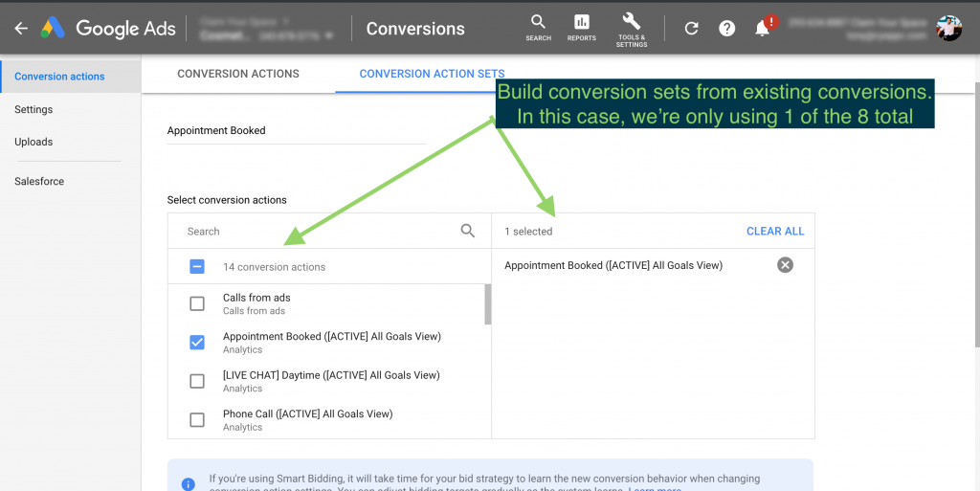980x491 pixels.
Task: Open the notifications bell
Action: [x=763, y=29]
